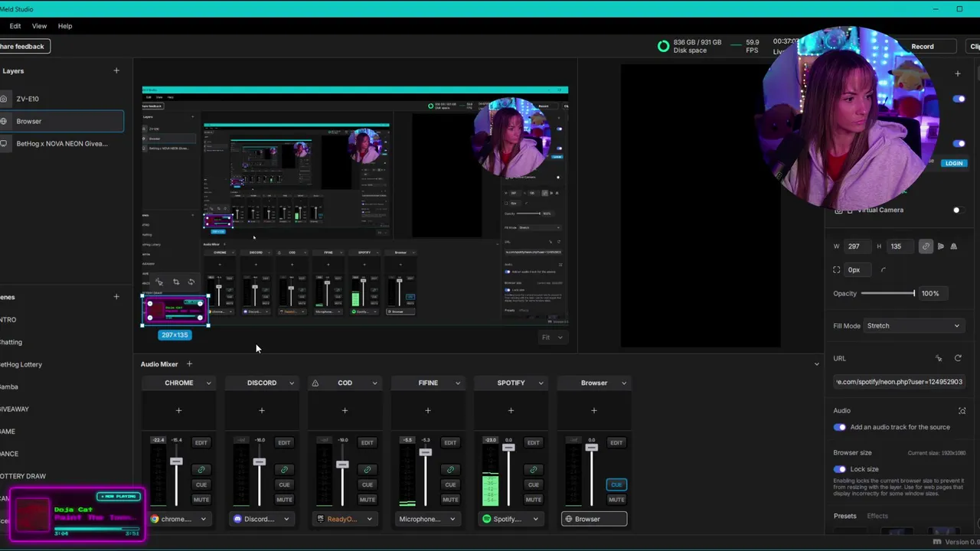Mute the CHROME channel
The height and width of the screenshot is (551, 980).
(x=201, y=500)
